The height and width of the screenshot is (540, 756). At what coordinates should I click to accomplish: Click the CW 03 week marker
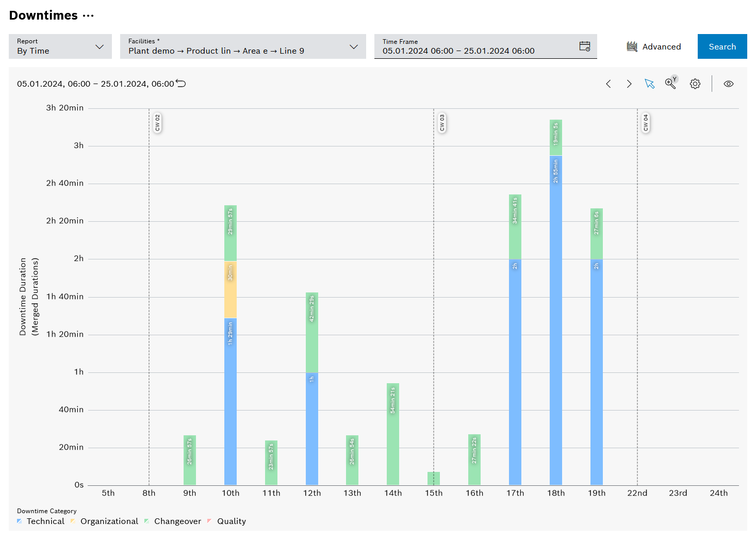(441, 123)
